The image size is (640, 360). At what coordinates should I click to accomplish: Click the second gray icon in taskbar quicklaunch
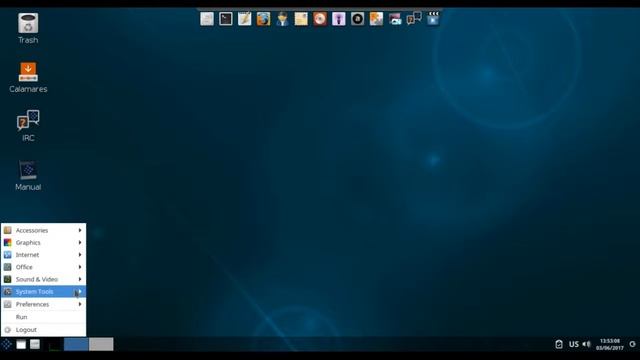[x=35, y=344]
